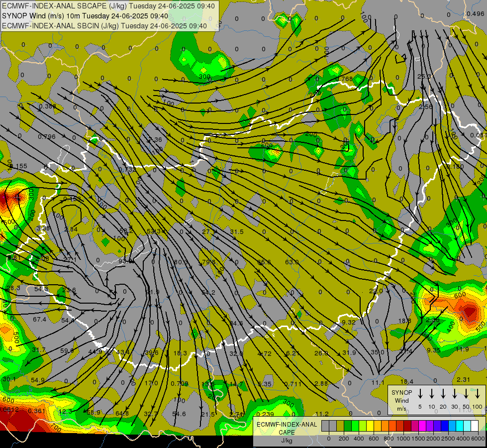
Task: Click the 63.0 value on the map
Action: tap(292, 262)
